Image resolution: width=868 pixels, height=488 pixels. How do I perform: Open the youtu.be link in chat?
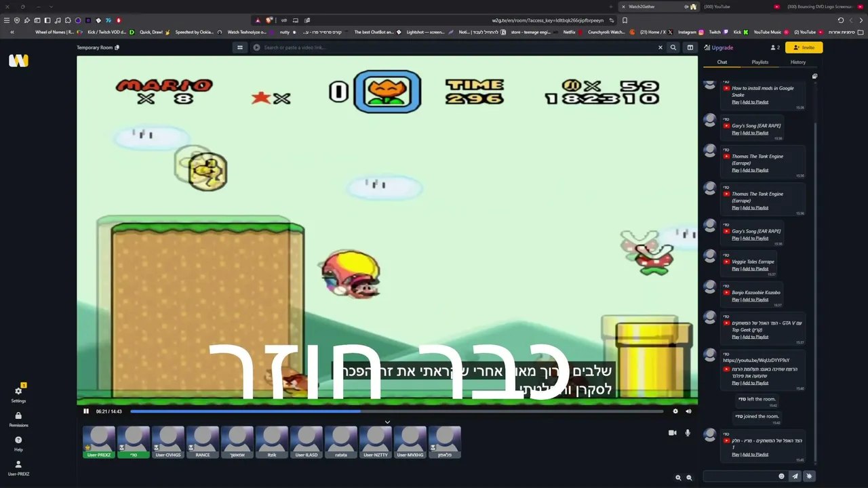756,361
